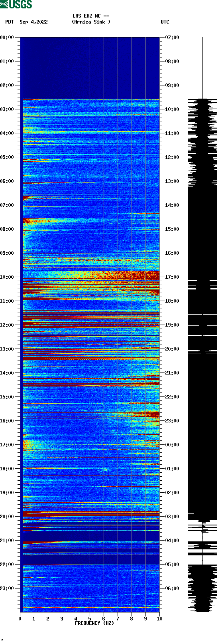Click the 2 Hz frequency tick label
The width and height of the screenshot is (220, 644).
click(x=48, y=619)
